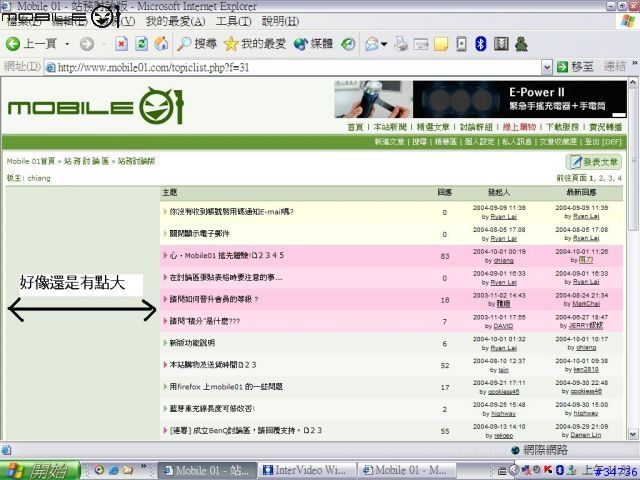Open the 工具(T) menu
This screenshot has height=480, width=640.
[233, 21]
